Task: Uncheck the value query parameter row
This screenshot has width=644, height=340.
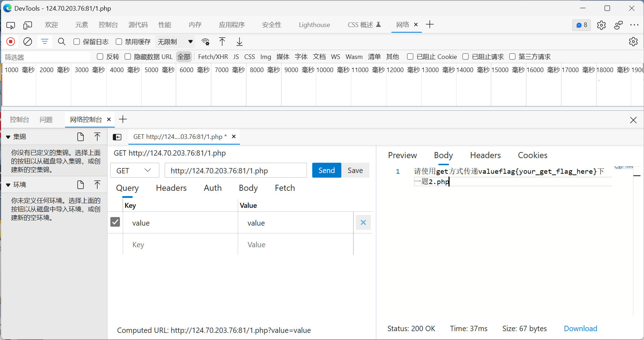Action: pyautogui.click(x=115, y=222)
